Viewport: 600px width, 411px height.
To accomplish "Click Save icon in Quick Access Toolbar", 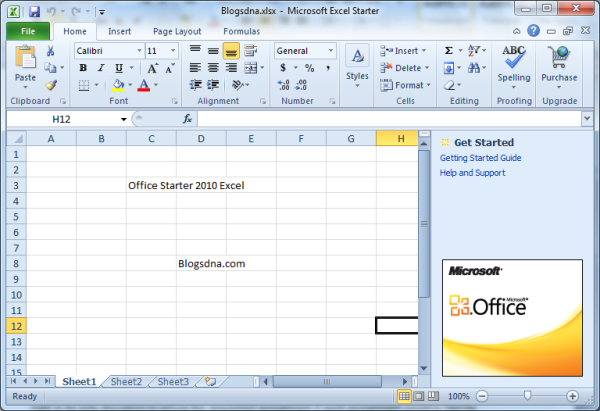I will (34, 11).
